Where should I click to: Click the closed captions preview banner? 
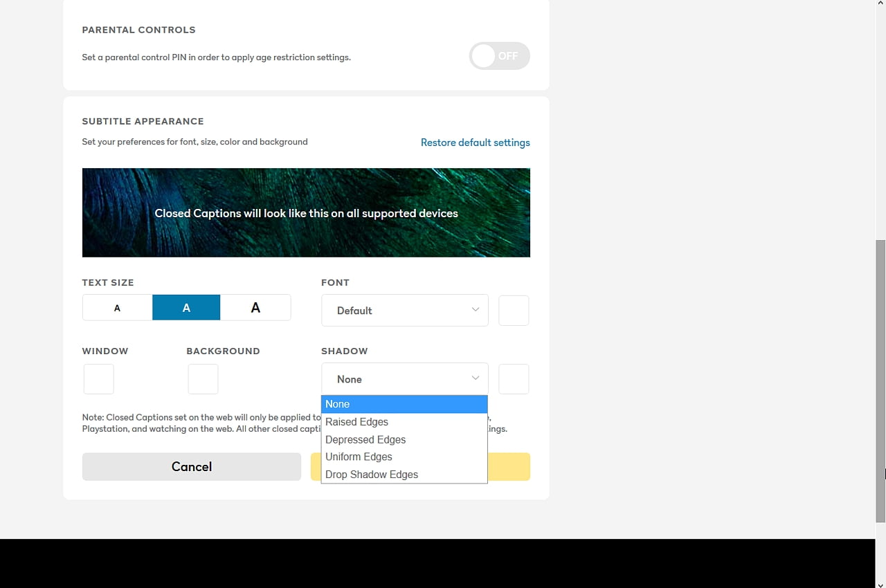(306, 212)
